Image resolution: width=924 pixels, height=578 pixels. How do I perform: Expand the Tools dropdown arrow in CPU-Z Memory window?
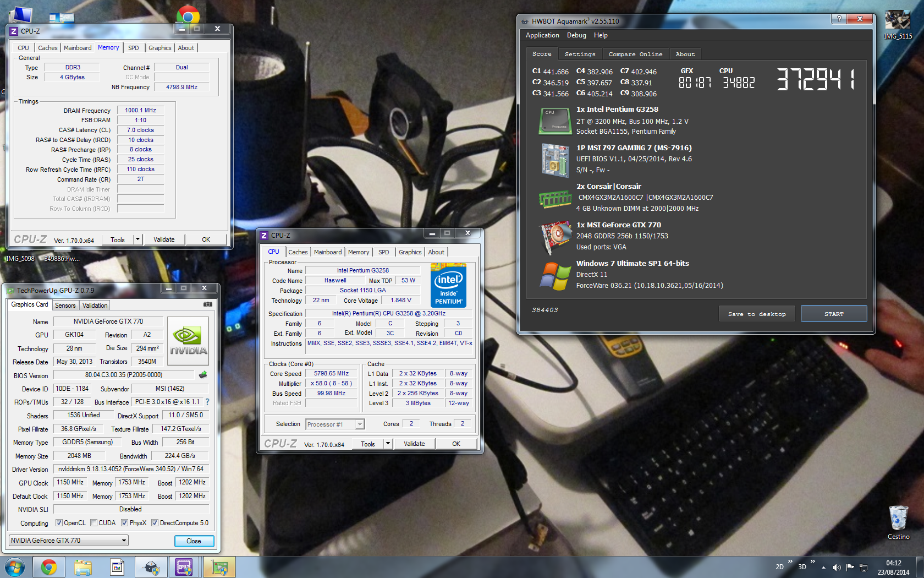138,239
